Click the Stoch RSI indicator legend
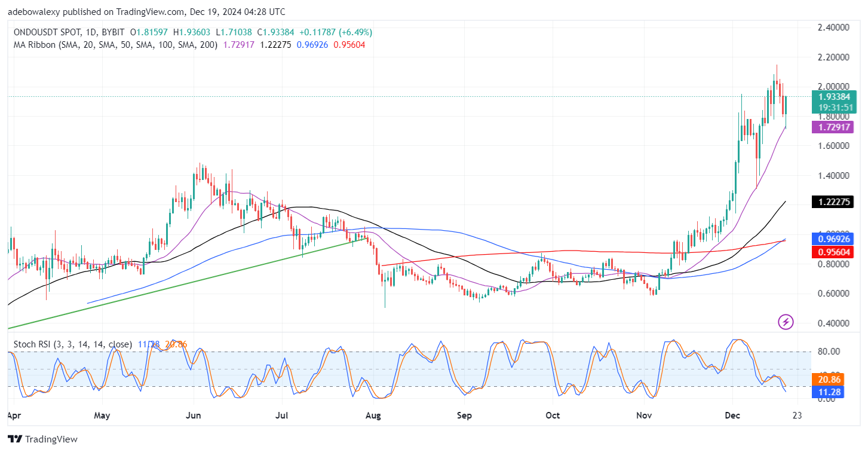868x452 pixels. click(72, 344)
